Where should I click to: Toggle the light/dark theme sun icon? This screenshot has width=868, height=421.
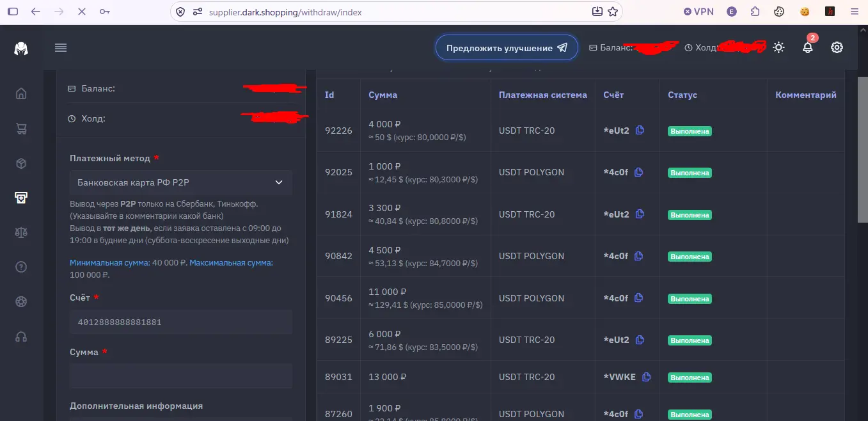coord(778,47)
